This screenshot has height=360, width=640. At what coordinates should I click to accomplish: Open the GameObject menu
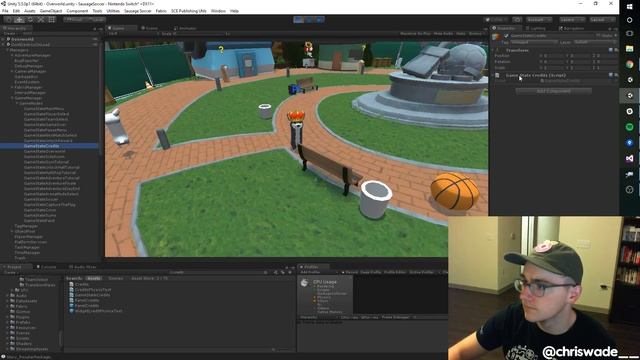51,11
